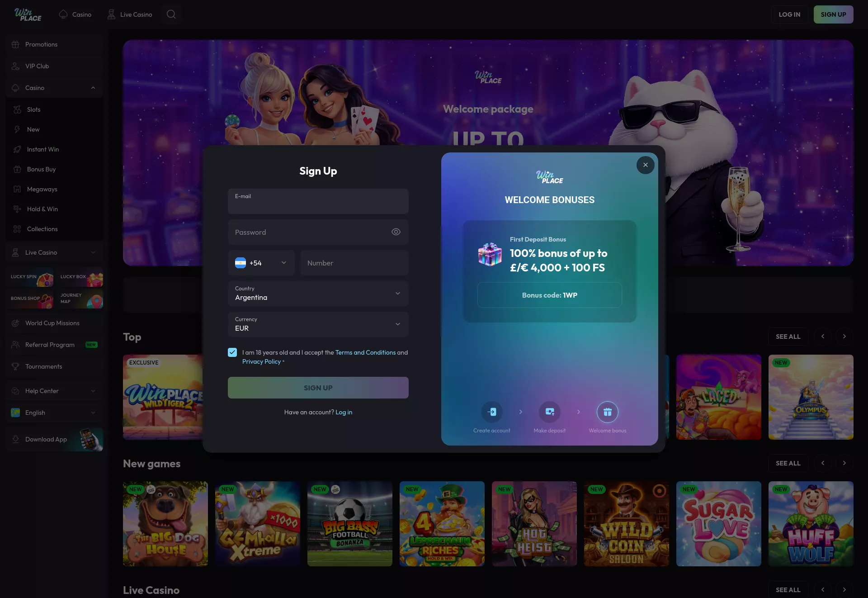Open the English language selector

(x=54, y=413)
